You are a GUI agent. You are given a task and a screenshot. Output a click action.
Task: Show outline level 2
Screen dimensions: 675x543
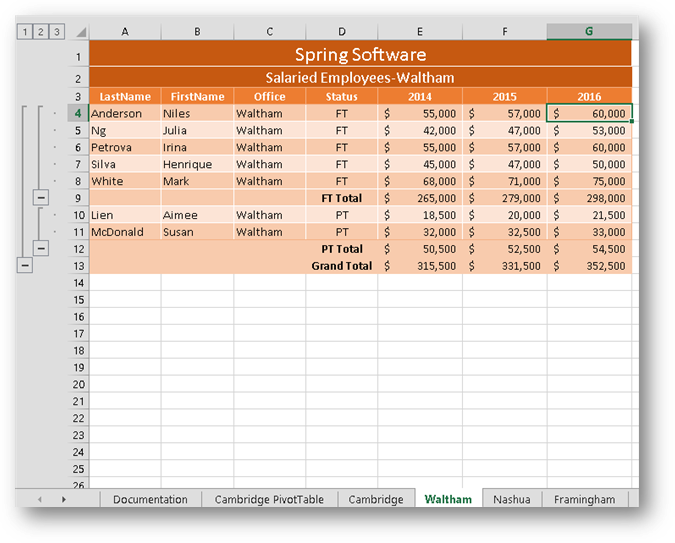[40, 31]
